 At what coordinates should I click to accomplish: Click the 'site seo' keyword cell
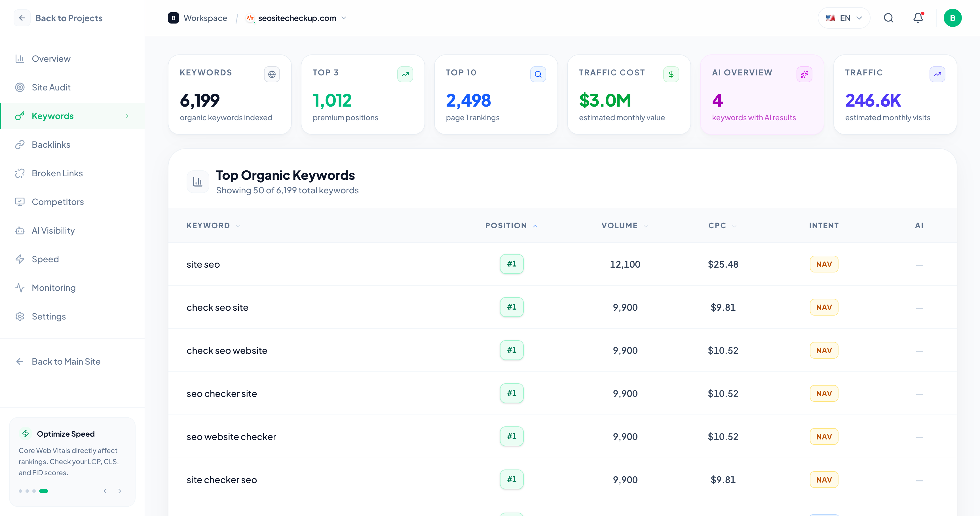(x=203, y=264)
